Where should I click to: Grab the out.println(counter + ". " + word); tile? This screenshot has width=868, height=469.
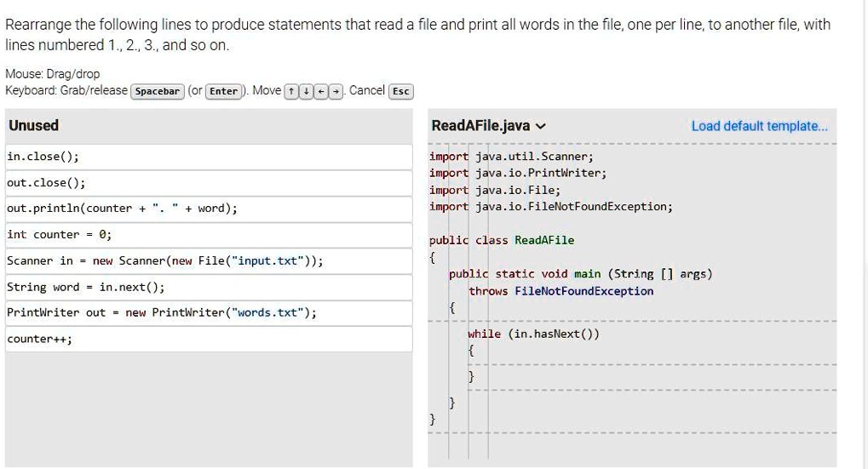click(x=209, y=209)
